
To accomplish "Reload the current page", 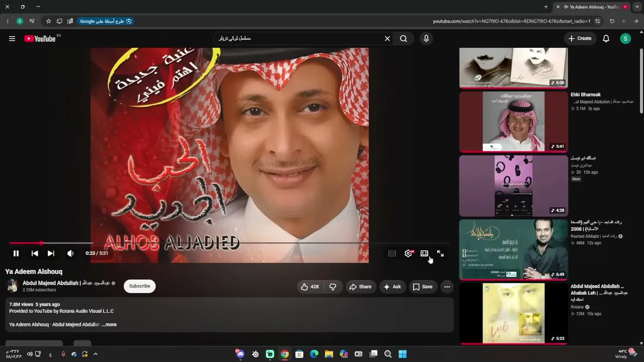I will [x=612, y=21].
